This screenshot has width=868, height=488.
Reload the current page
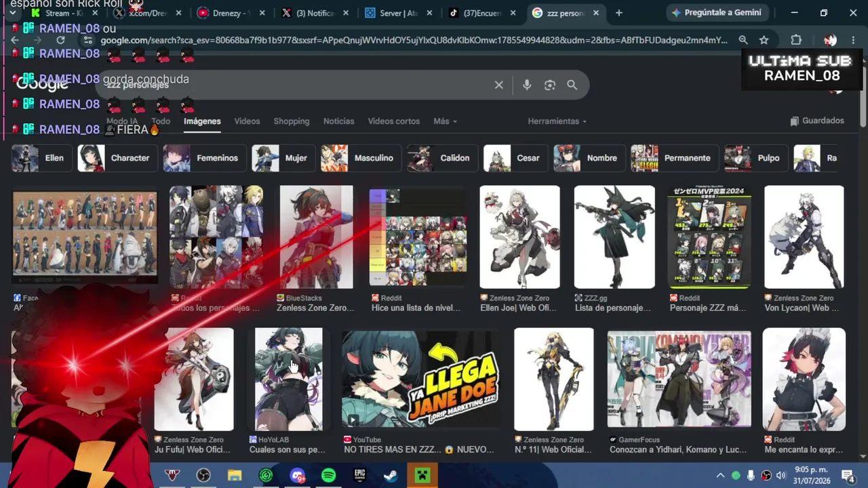[60, 40]
